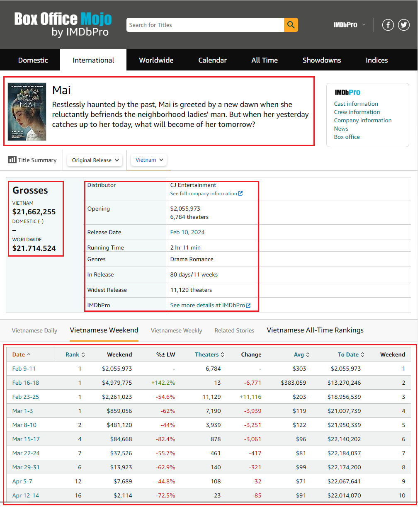Sort by Rank column arrows
The height and width of the screenshot is (507, 420).
click(83, 354)
